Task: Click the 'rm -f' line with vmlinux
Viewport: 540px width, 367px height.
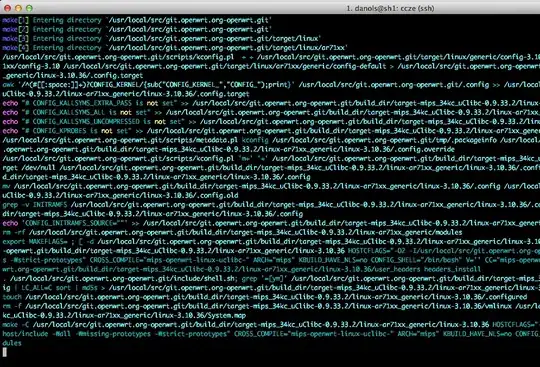Action: (x=271, y=306)
